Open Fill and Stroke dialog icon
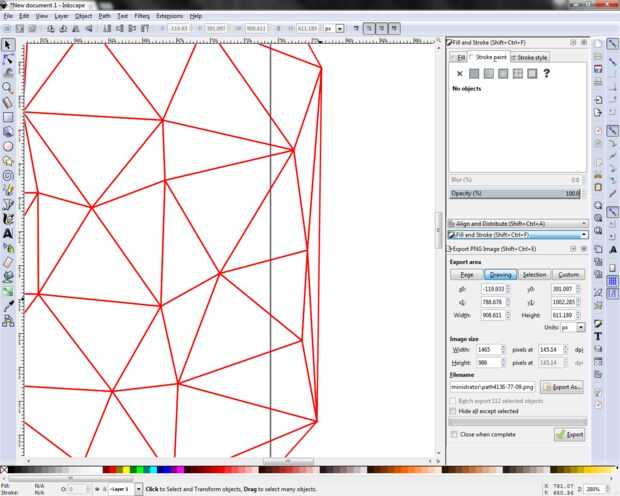 point(598,324)
